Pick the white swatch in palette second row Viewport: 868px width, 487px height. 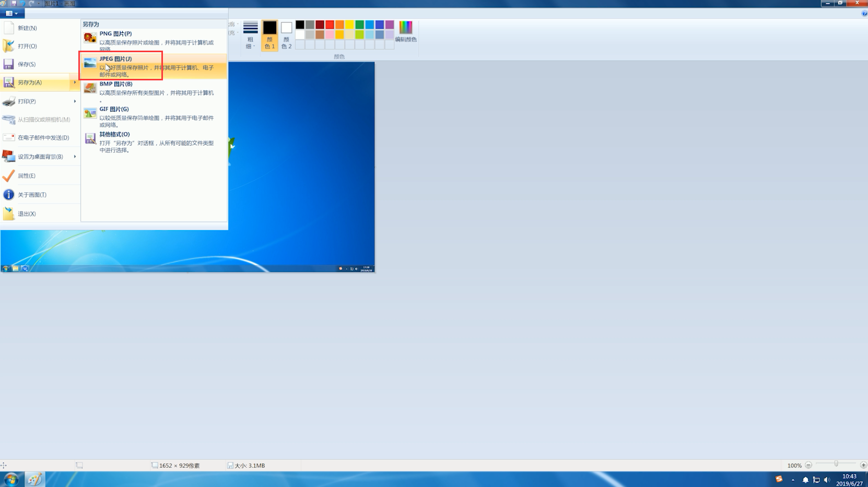coord(300,34)
